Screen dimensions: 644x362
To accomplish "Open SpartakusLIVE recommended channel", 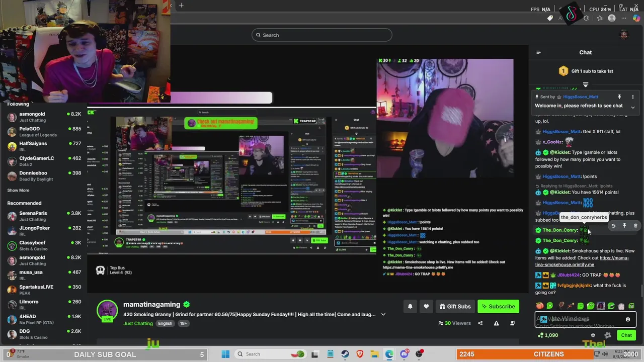I will [x=43, y=290].
